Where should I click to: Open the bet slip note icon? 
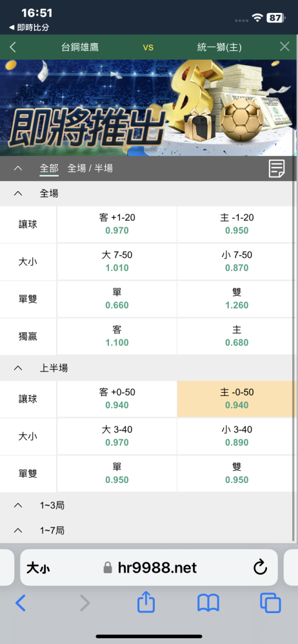point(277,168)
